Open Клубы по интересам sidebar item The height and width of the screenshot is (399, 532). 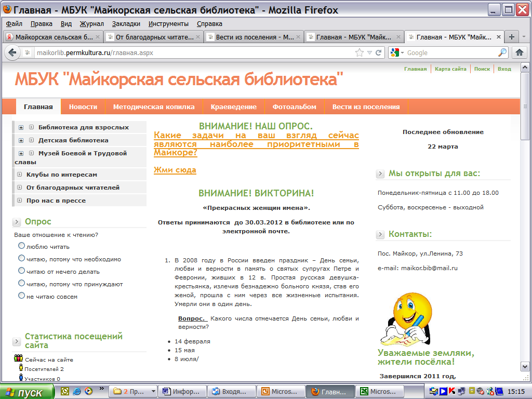point(62,175)
